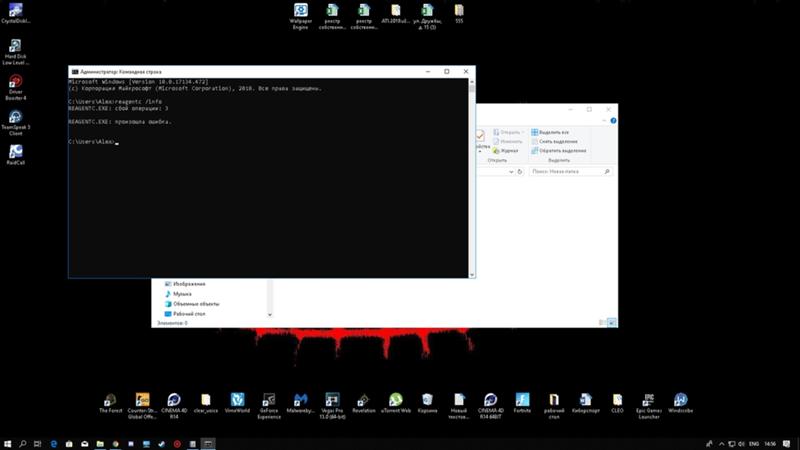Collapse the Explorer ribbon chevron
The width and height of the screenshot is (800, 450).
(x=604, y=120)
